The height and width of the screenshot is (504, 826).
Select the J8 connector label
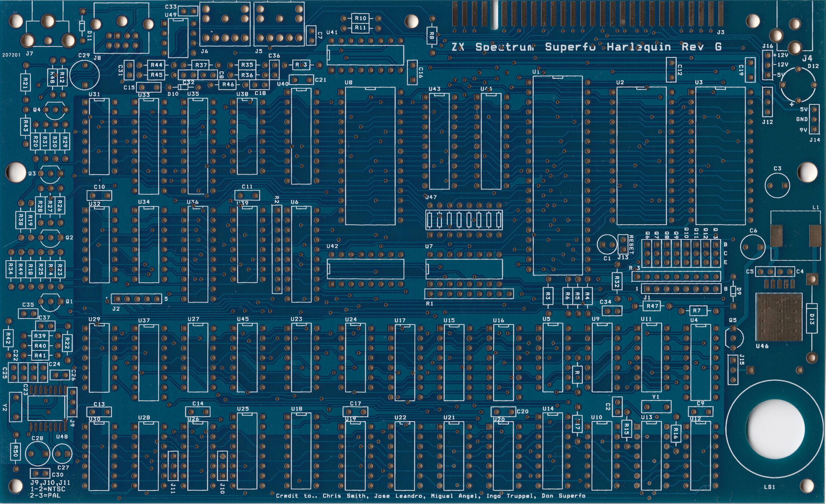pos(97,58)
